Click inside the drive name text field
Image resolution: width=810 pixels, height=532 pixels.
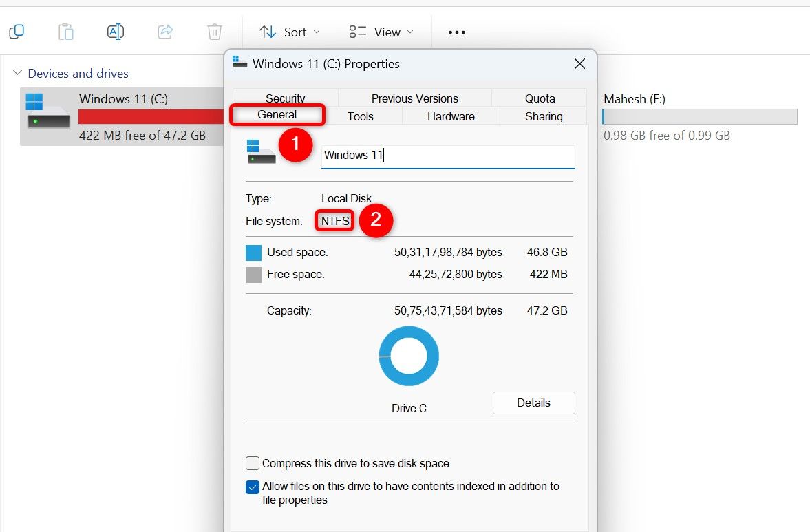pyautogui.click(x=447, y=156)
